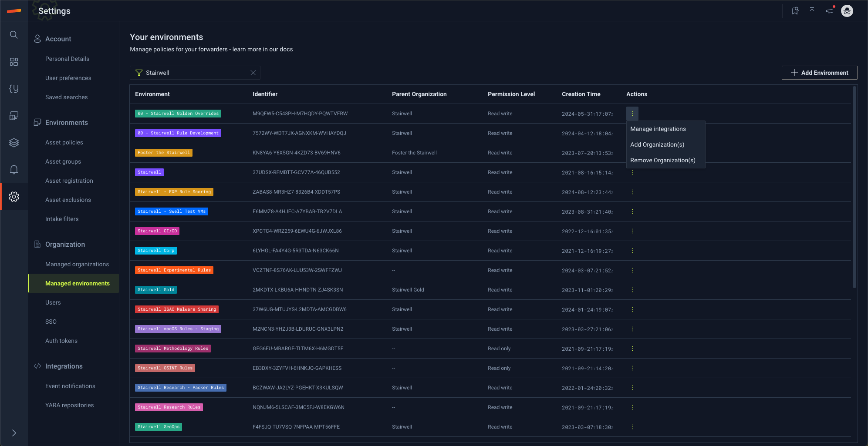This screenshot has height=446, width=868.
Task: Open Users settings page
Action: pyautogui.click(x=53, y=302)
